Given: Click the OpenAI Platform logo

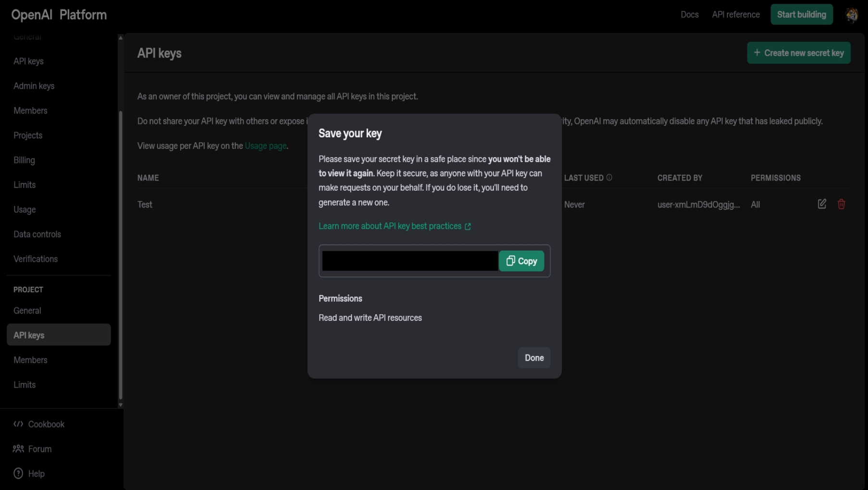Looking at the screenshot, I should (59, 15).
